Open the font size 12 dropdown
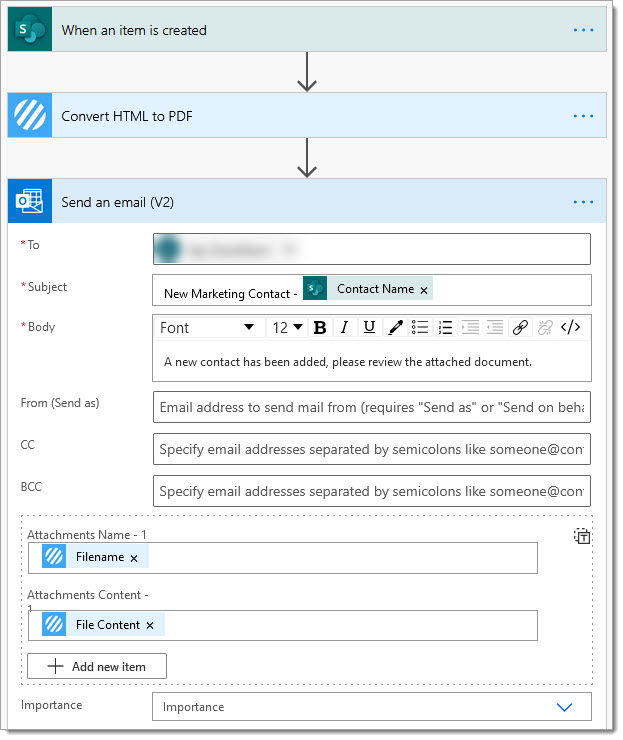This screenshot has height=740, width=623. click(x=287, y=328)
